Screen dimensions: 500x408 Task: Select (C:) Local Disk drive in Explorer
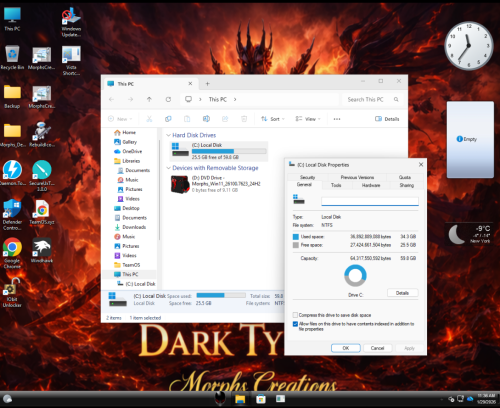(x=219, y=151)
